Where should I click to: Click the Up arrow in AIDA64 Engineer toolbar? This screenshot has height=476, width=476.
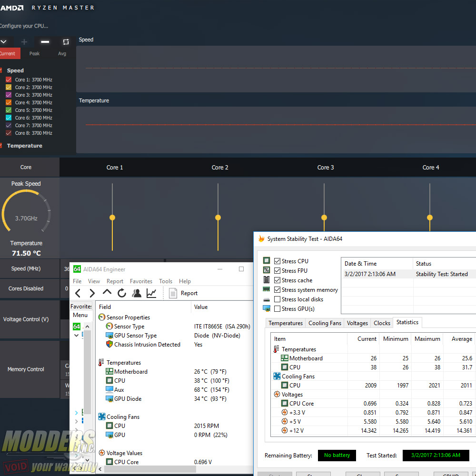click(107, 292)
